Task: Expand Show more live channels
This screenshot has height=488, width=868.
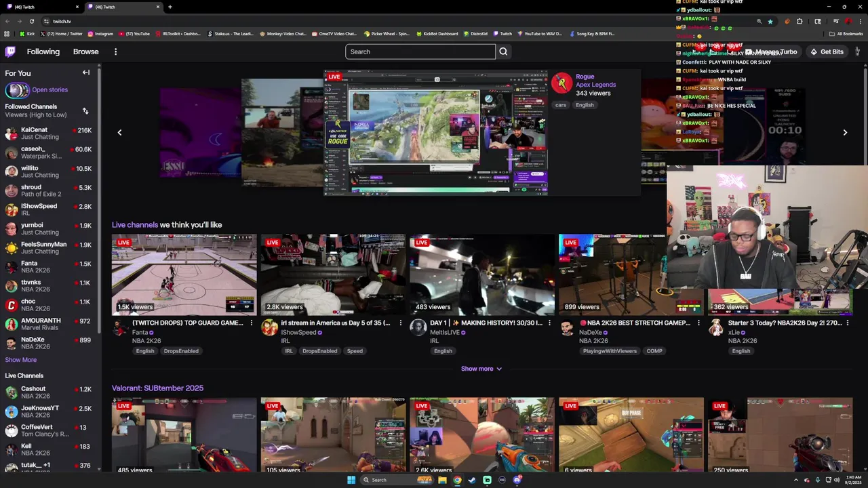Action: coord(481,369)
